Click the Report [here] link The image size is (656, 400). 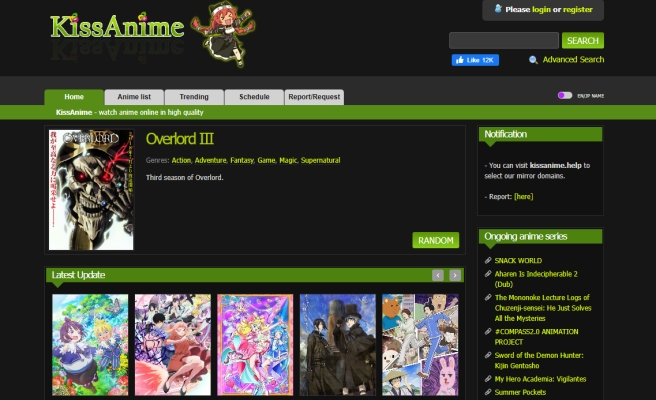523,196
